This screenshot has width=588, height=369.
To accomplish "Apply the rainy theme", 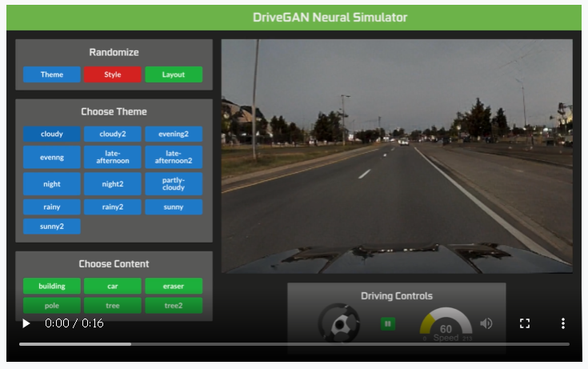I will tap(52, 207).
